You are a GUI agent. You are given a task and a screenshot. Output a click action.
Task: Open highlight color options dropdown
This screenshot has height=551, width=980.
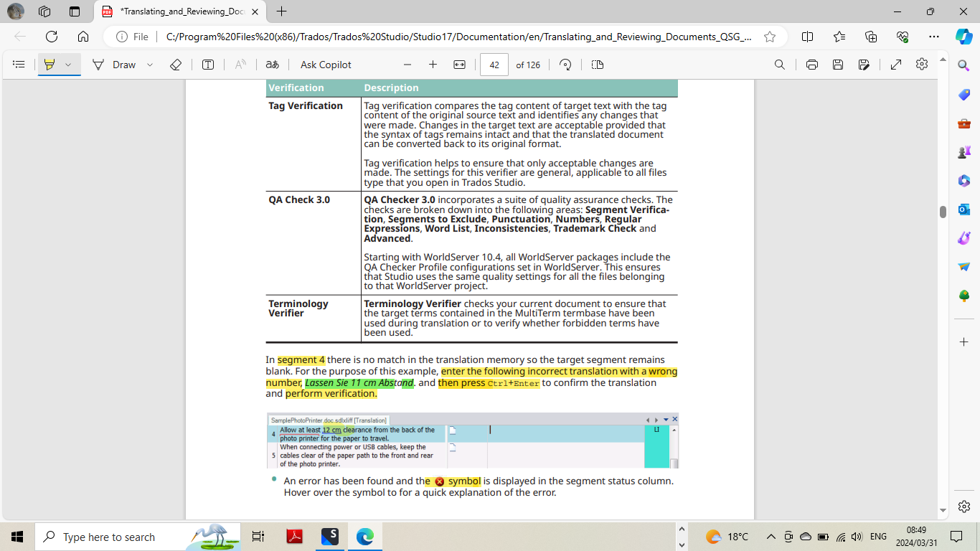(x=68, y=65)
